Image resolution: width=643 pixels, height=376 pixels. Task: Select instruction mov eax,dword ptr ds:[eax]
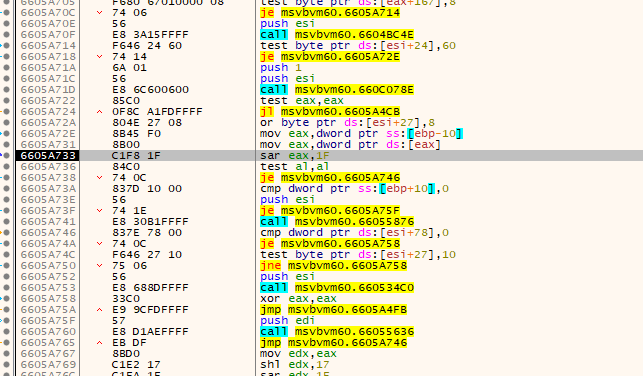click(x=351, y=145)
